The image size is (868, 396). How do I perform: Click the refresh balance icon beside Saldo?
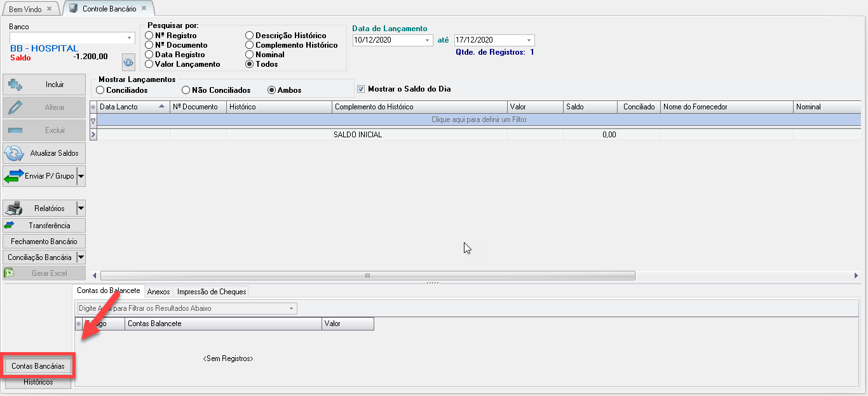(129, 62)
